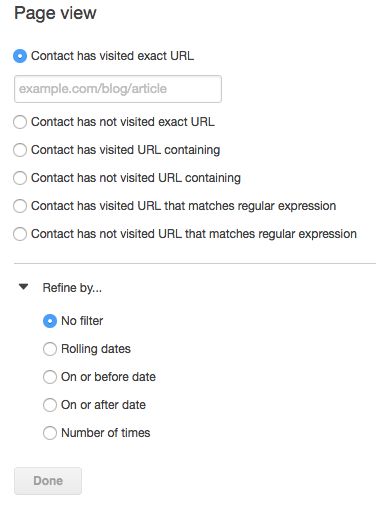Click the 'Refine by...' label text
The image size is (376, 512).
72,288
